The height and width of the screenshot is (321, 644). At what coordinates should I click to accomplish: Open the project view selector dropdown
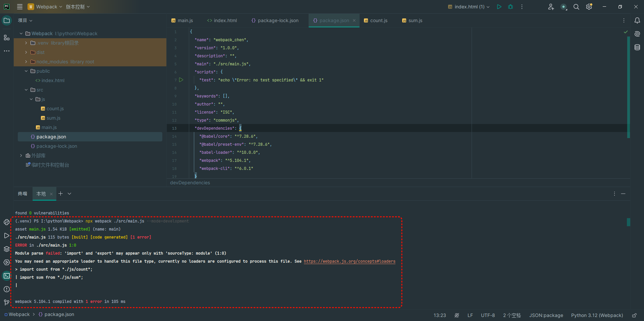click(25, 20)
